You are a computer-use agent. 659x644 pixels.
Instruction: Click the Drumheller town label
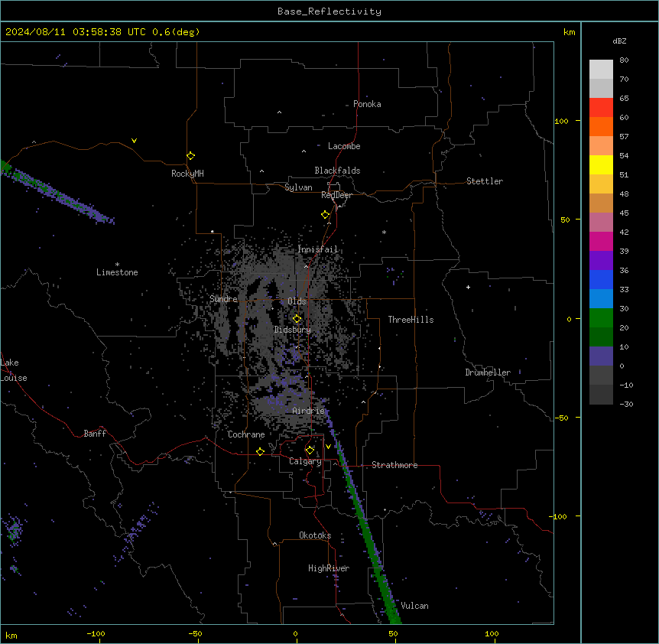[x=488, y=372]
